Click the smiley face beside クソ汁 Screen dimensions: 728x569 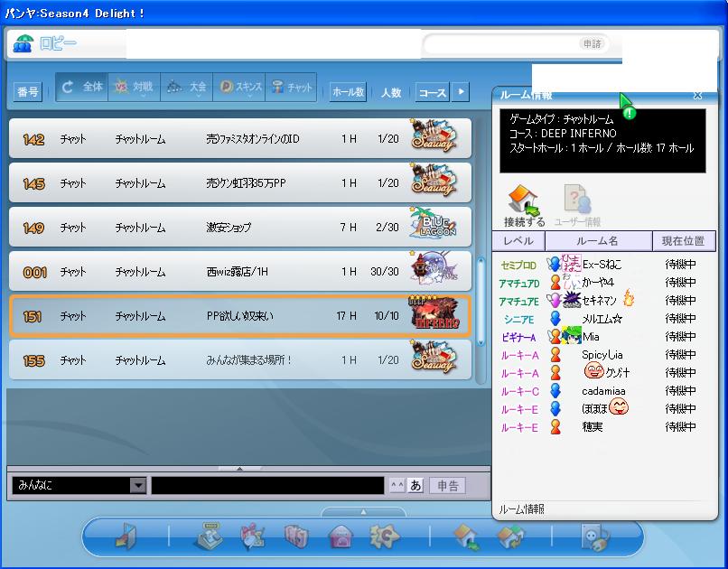click(593, 370)
